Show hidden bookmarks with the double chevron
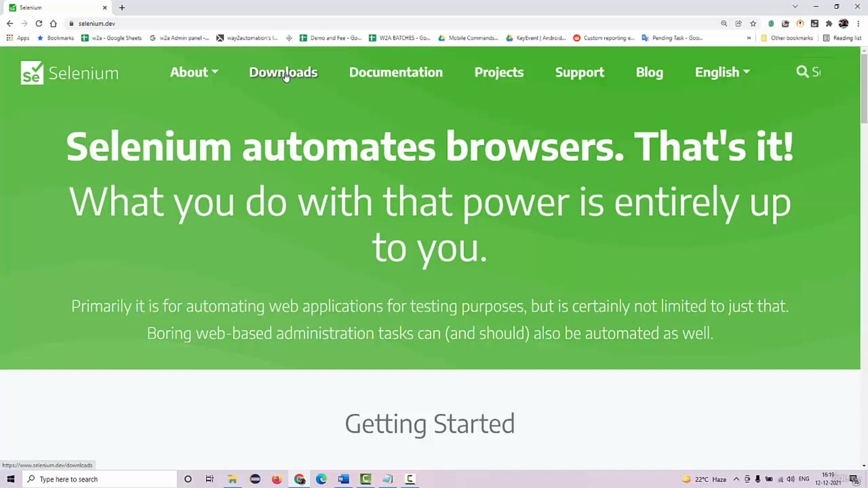The height and width of the screenshot is (488, 868). point(749,38)
